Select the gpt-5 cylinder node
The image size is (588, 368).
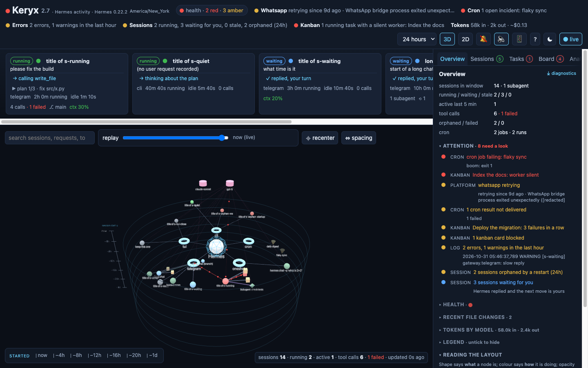[230, 183]
